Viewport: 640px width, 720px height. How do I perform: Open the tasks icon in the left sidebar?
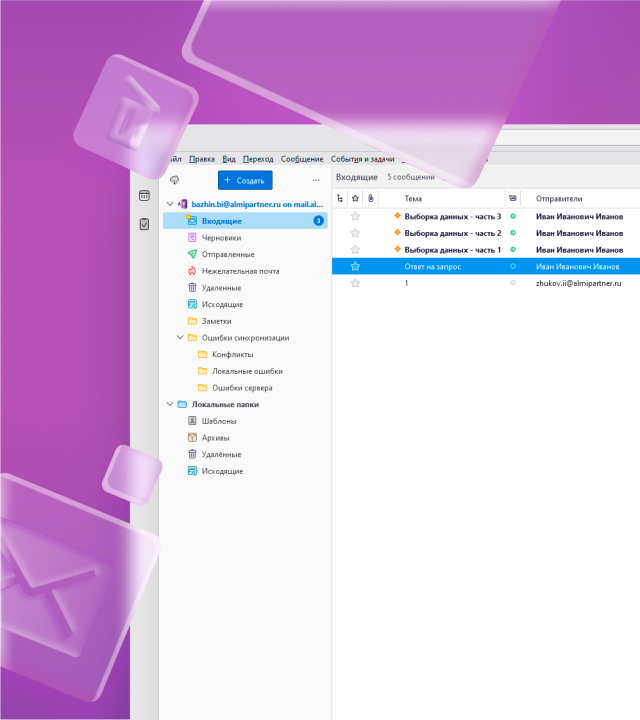[x=144, y=224]
